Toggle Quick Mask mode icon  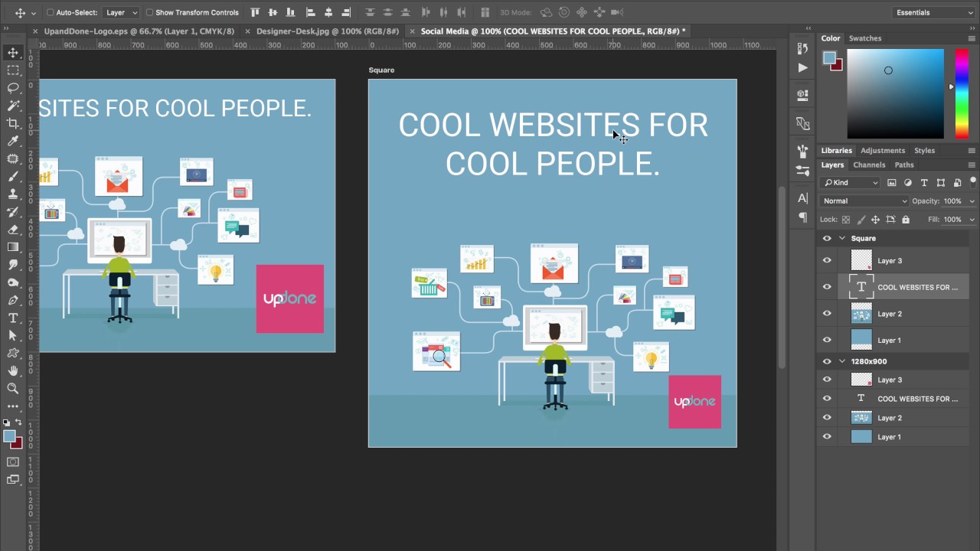(x=13, y=462)
